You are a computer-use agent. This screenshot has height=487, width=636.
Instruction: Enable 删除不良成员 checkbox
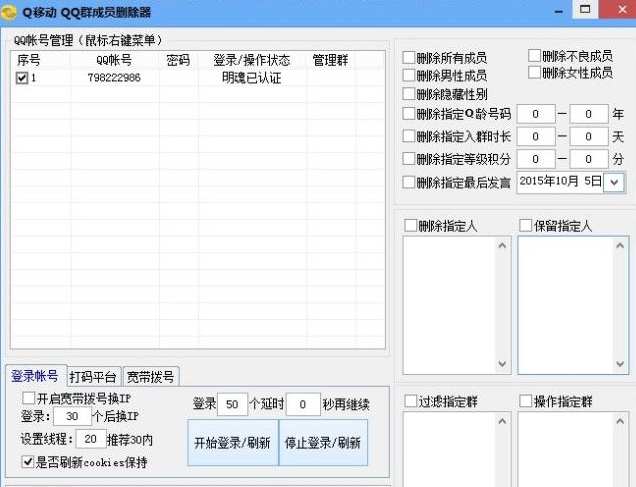tap(534, 56)
